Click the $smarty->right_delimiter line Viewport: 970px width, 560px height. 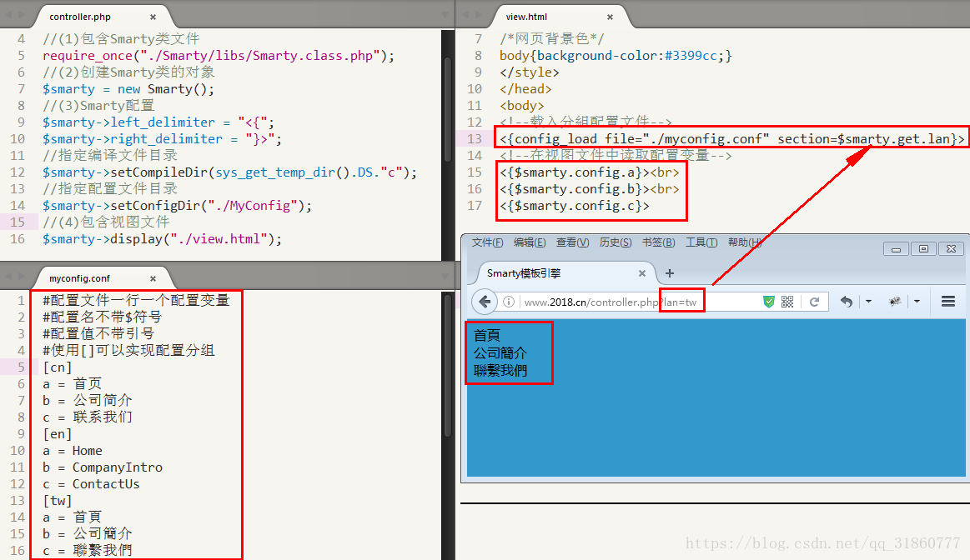pyautogui.click(x=162, y=139)
